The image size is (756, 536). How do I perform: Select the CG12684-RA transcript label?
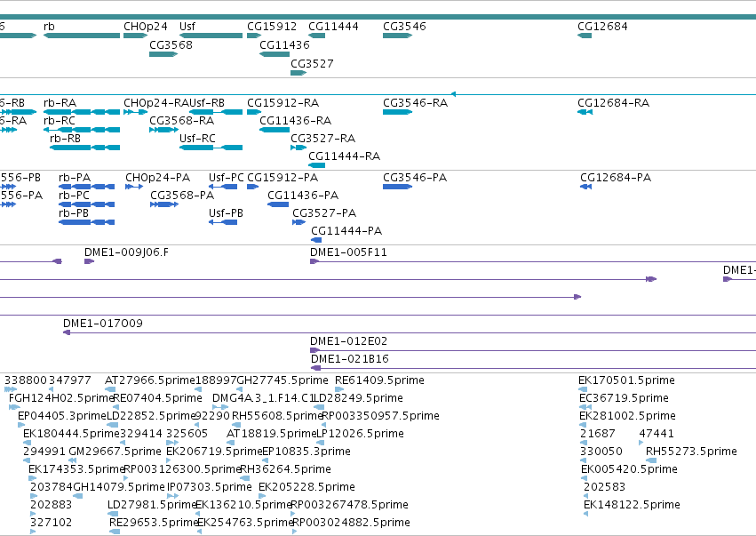pos(613,103)
